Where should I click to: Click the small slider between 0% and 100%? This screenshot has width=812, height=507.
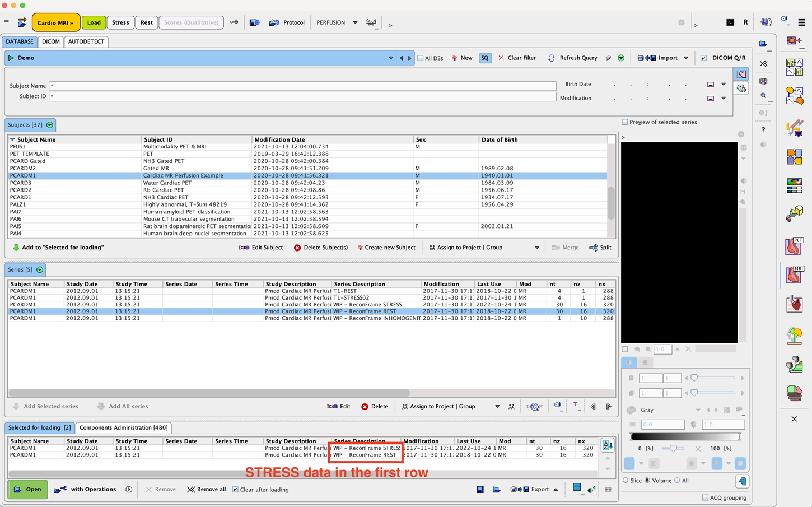673,448
